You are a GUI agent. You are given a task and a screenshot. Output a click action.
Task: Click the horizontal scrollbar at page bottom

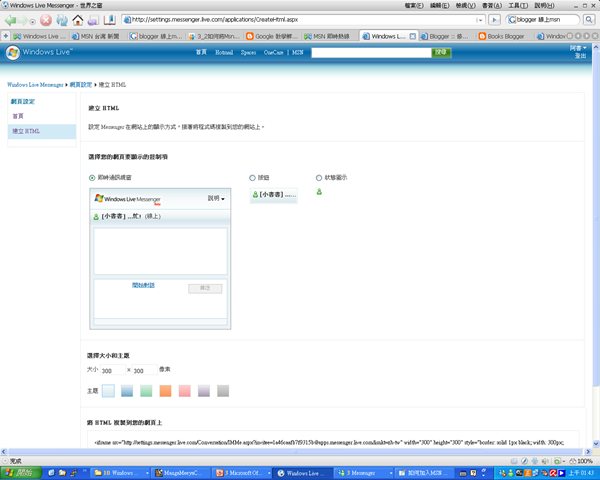tap(296, 452)
